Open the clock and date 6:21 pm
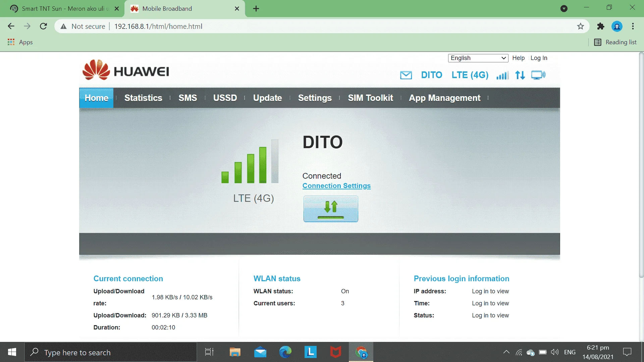The width and height of the screenshot is (644, 362). 598,352
